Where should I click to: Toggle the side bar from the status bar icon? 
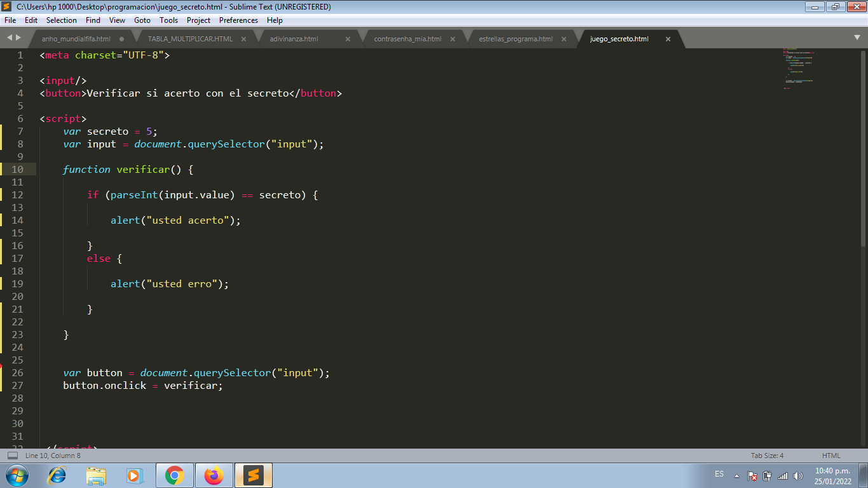pyautogui.click(x=13, y=456)
